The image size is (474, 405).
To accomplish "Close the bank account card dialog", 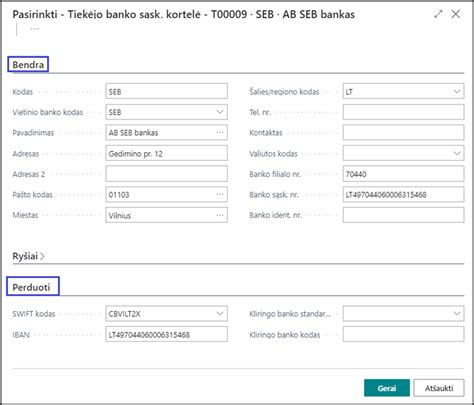I will tap(456, 14).
